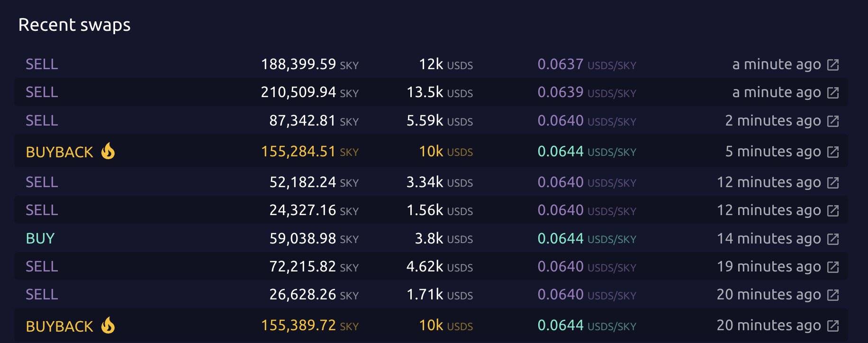Click the "19 minutes ago" timestamp
The height and width of the screenshot is (343, 868).
tap(769, 266)
